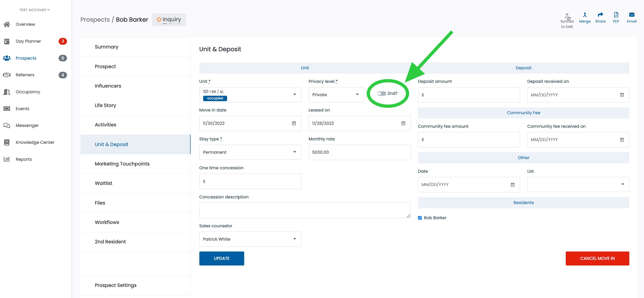Open the Other List dropdown
Viewport: 644px width, 298px height.
578,184
